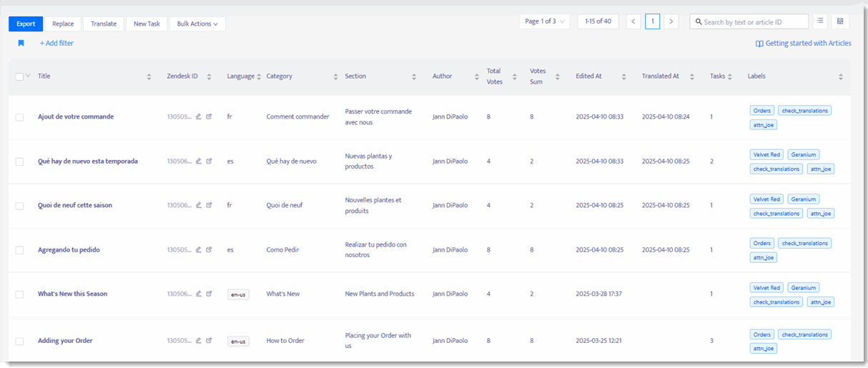Switch to list view icon
Image resolution: width=868 pixels, height=368 pixels.
pyautogui.click(x=820, y=21)
